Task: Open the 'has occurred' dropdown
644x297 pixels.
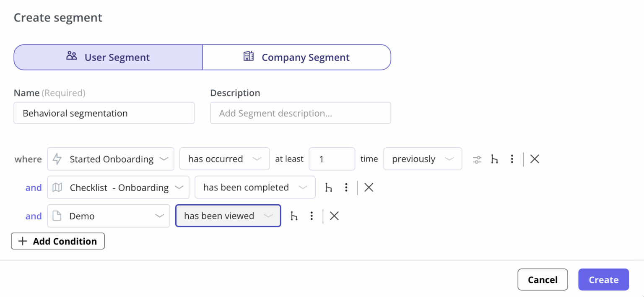Action: 224,159
